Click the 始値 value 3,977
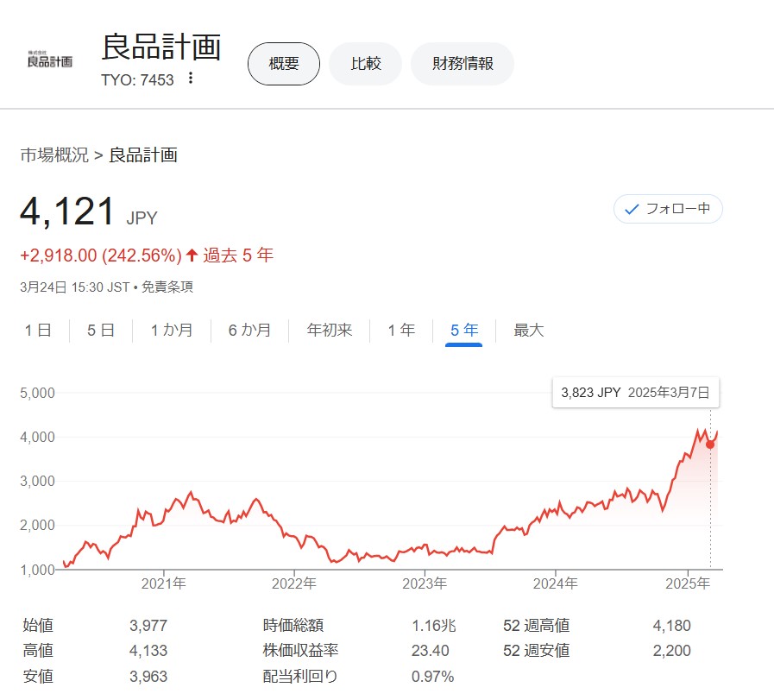This screenshot has width=774, height=700. (148, 626)
